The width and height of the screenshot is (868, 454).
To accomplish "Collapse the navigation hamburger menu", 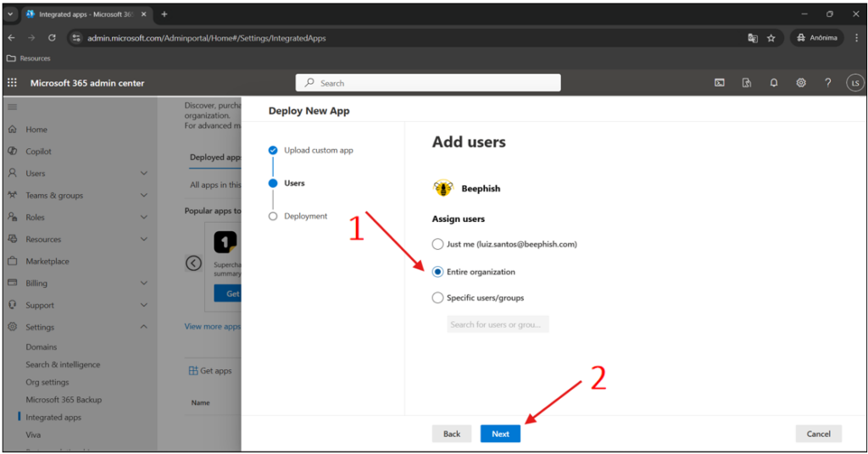I will 12,107.
